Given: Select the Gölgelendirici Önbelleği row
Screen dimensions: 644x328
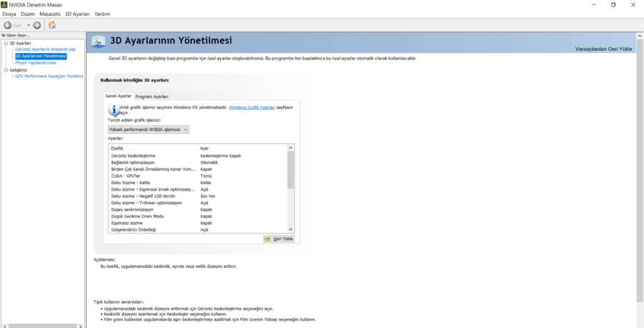Looking at the screenshot, I should 197,229.
